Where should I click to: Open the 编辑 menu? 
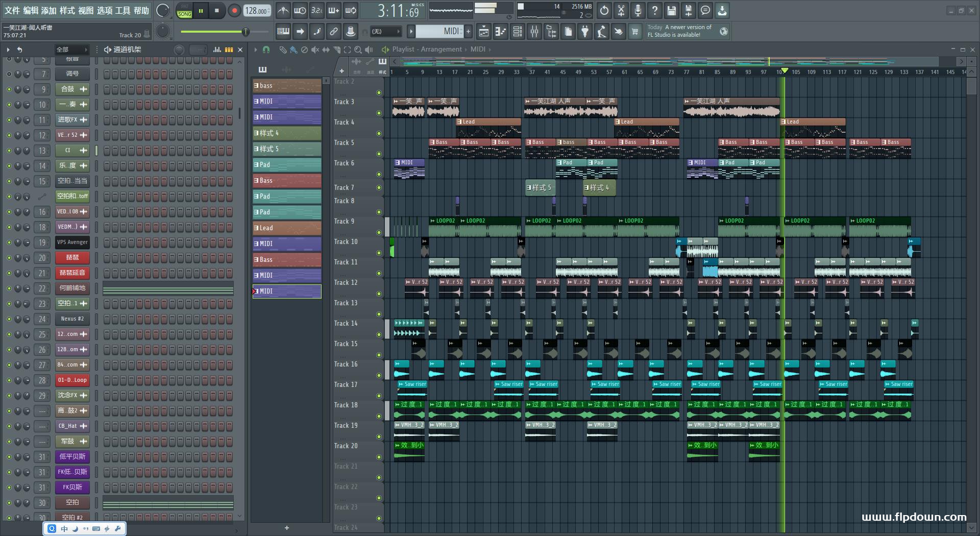(31, 10)
